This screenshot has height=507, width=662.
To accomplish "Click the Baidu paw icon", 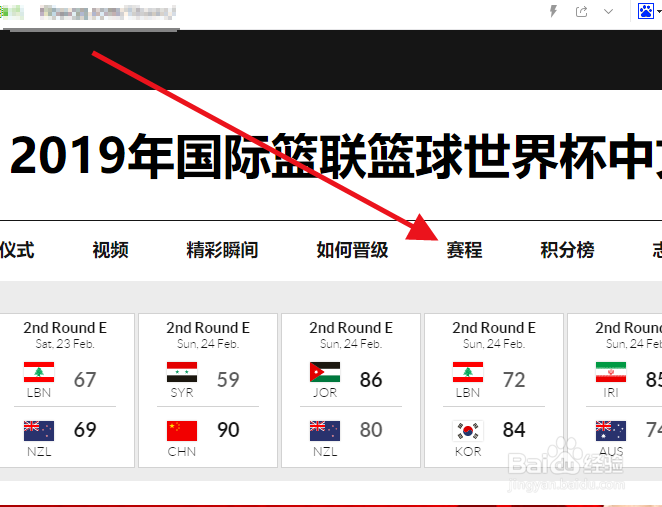I will click(x=646, y=11).
